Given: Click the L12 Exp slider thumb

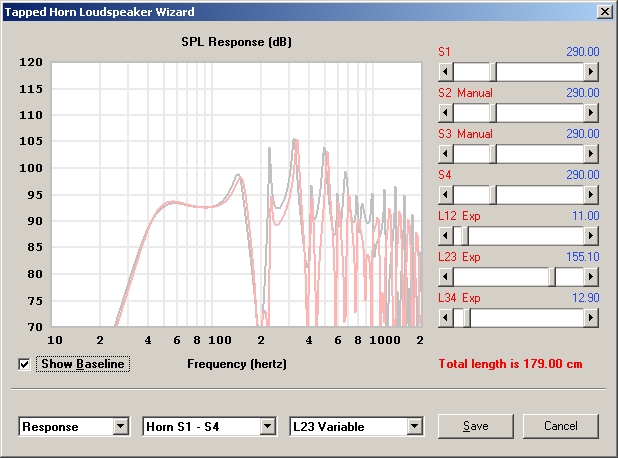Looking at the screenshot, I should point(465,236).
